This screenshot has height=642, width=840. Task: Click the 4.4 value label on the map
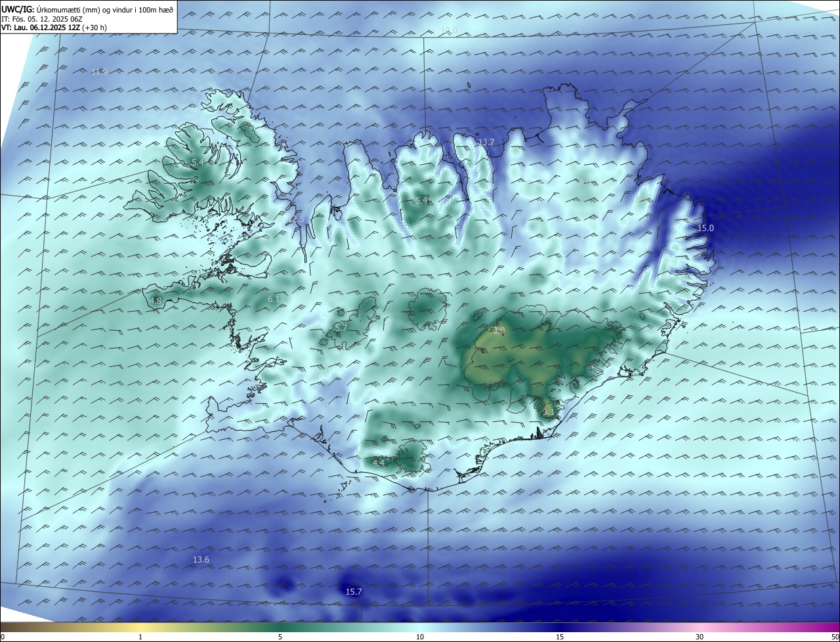click(379, 463)
